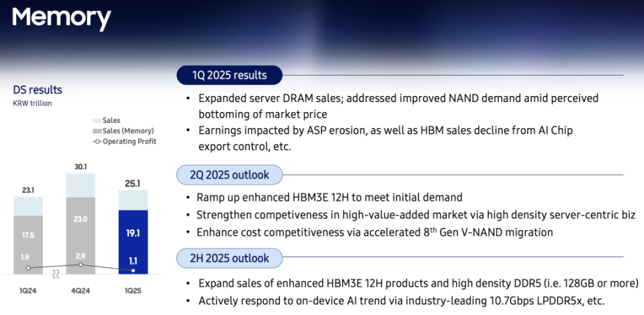Select the 2H 2025 outlook heading pill
Screen dimensions: 644x315
(229, 259)
